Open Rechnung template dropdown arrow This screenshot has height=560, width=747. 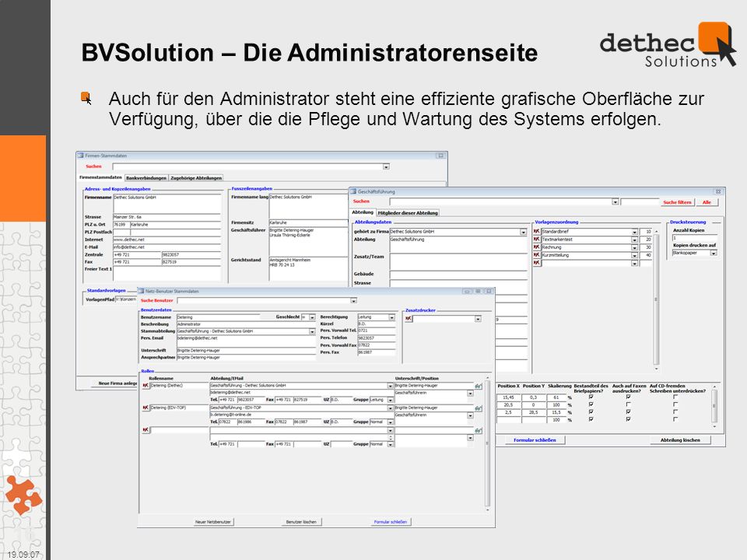click(635, 247)
